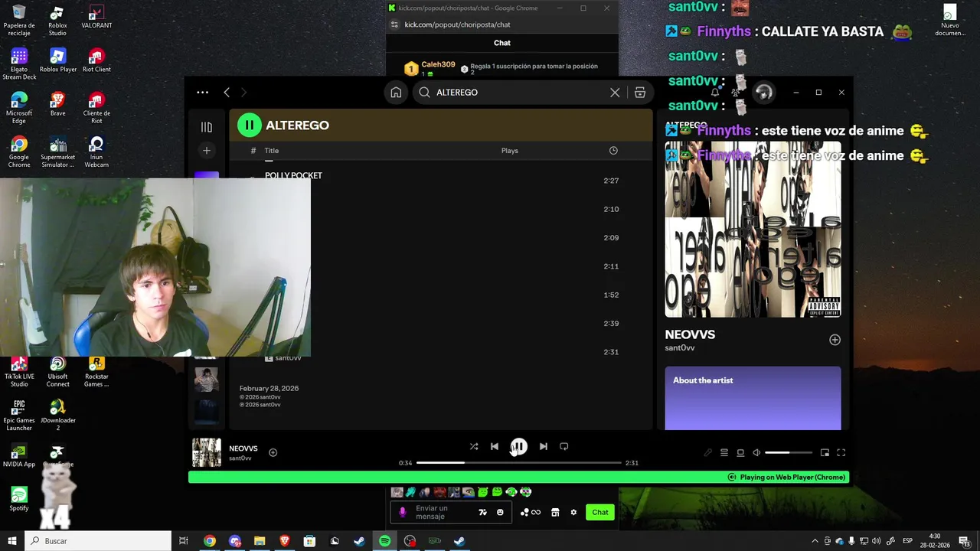This screenshot has width=980, height=551.
Task: Send message with green Chat button
Action: [x=600, y=513]
